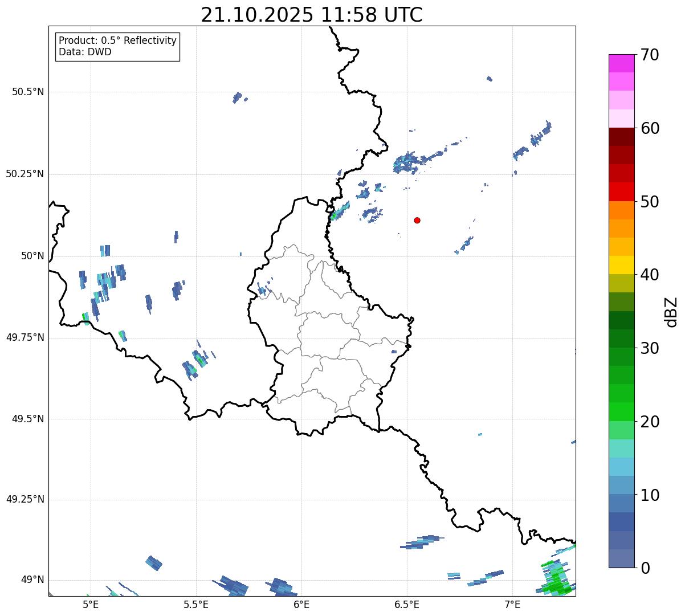The image size is (685, 616).
Task: Click the colorbar tick label 70
Action: click(x=650, y=55)
